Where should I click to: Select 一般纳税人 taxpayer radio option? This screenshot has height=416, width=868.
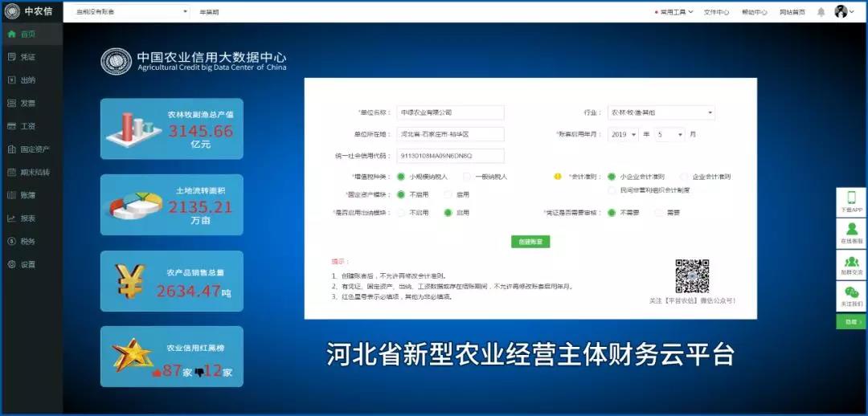tap(467, 177)
